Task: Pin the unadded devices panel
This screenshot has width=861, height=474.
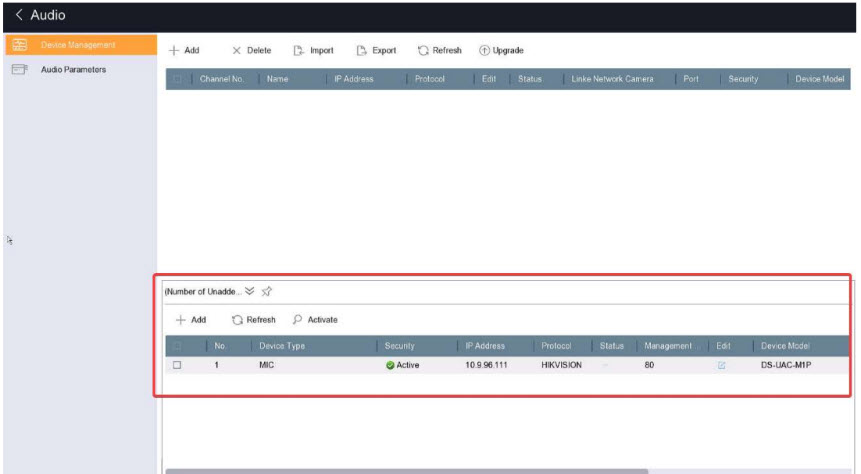Action: [267, 291]
